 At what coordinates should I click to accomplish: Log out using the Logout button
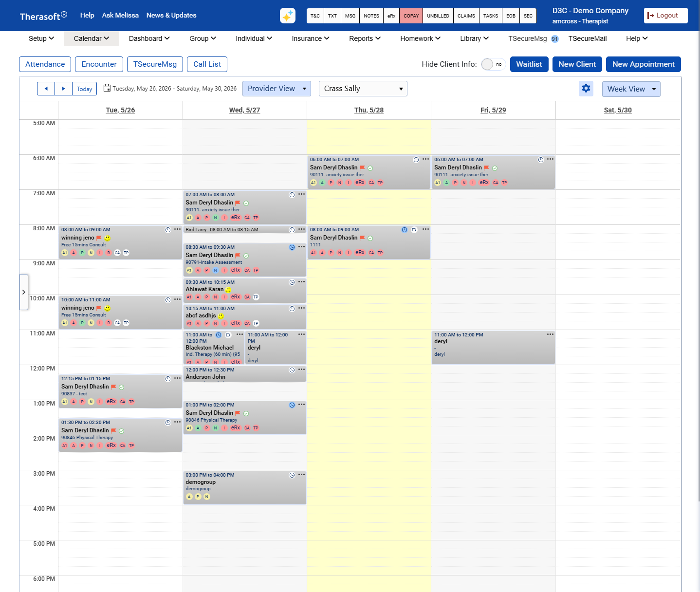click(x=665, y=16)
